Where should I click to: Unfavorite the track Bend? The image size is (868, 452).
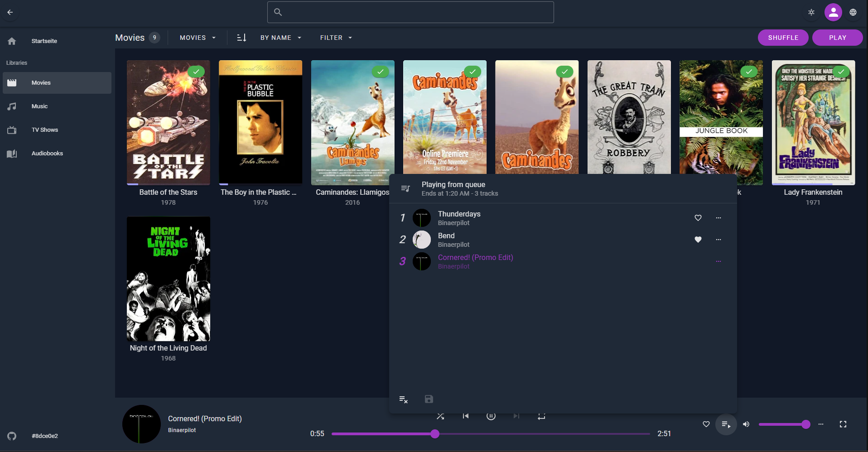click(698, 240)
